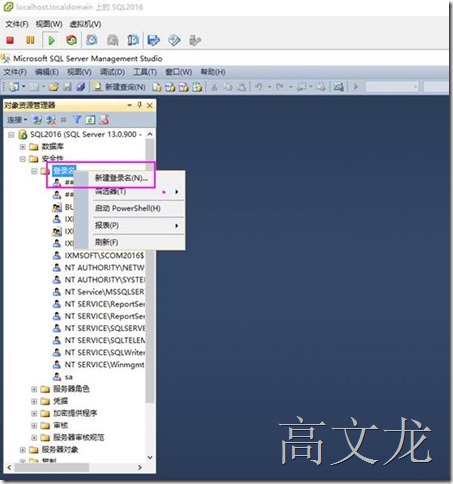453x484 pixels.
Task: Select NT AUTHORITY\SYSTE login
Action: click(x=104, y=280)
